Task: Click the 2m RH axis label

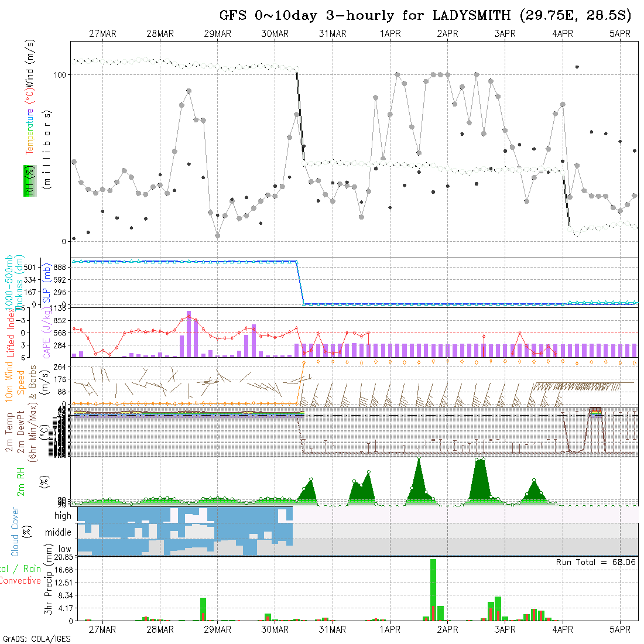Action: tap(21, 480)
